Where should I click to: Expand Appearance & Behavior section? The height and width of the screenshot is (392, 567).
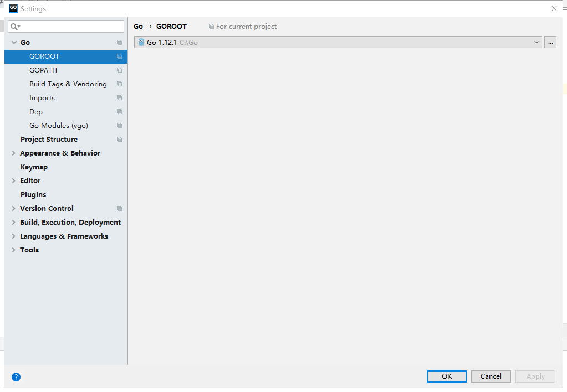(13, 153)
